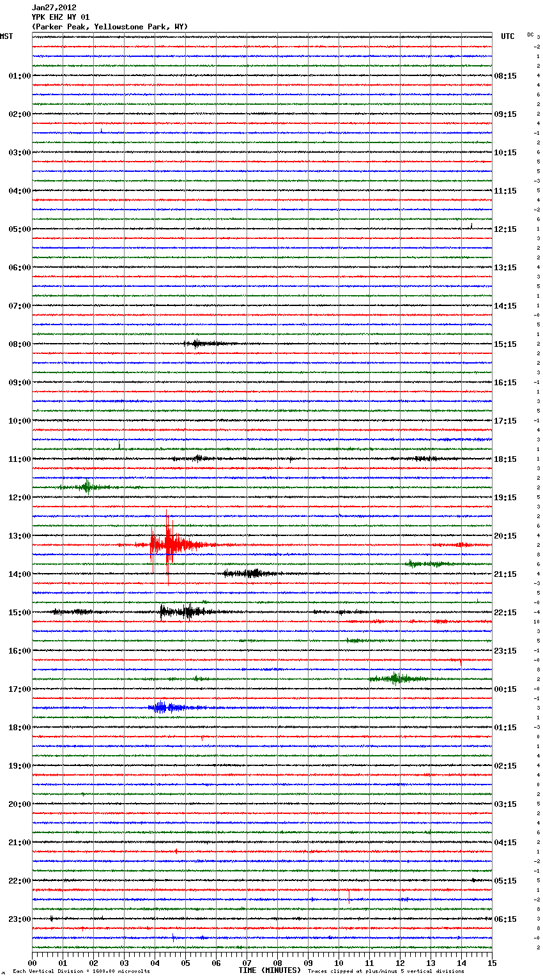Image resolution: width=543 pixels, height=980 pixels.
Task: Select the 15:00 MST time label
Action: click(x=19, y=613)
